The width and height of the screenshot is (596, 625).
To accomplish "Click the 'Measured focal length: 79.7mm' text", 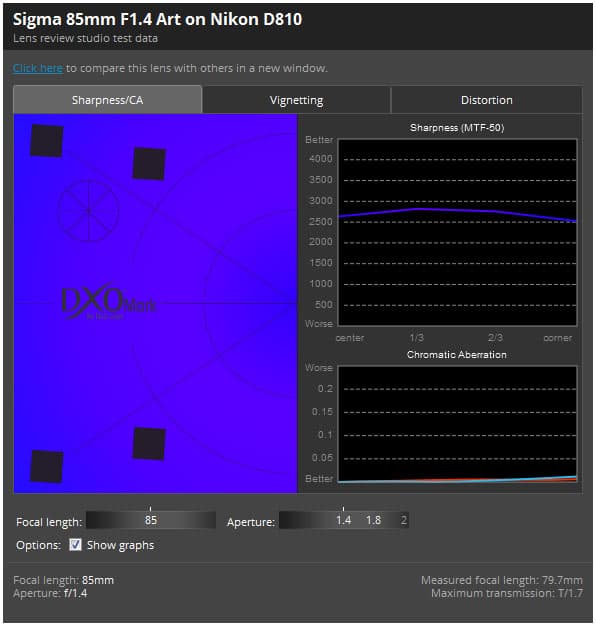I will (502, 580).
